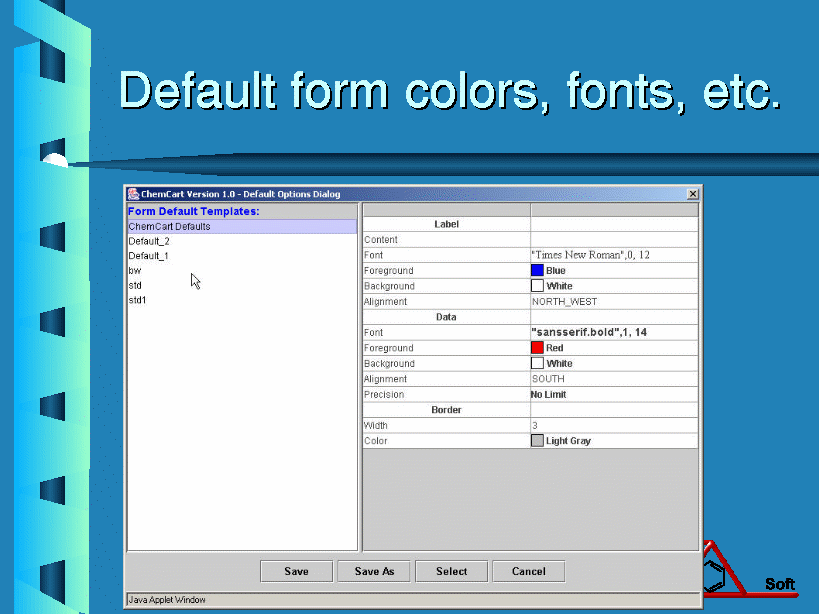Click the Form Default Templates heading

pos(194,211)
